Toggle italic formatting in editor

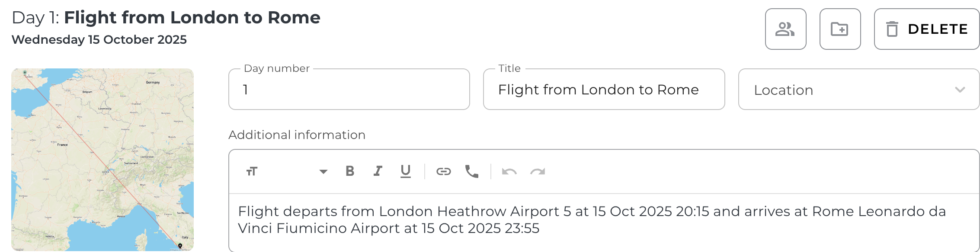click(378, 171)
